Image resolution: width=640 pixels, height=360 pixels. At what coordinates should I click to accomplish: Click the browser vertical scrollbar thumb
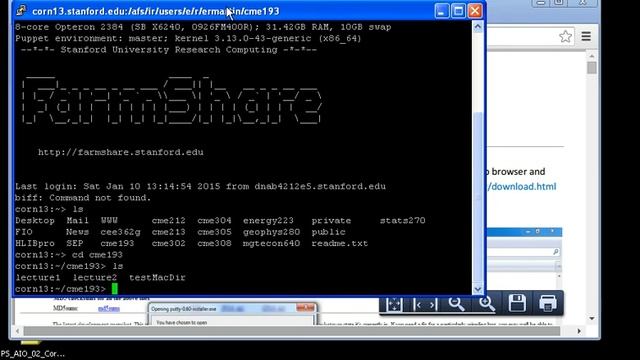[x=592, y=67]
